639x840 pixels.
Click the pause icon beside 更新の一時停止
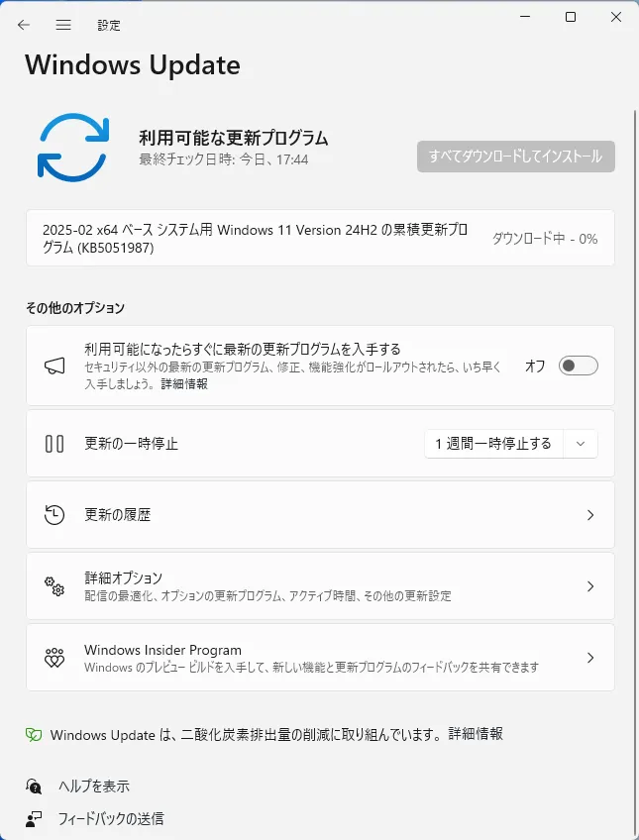pyautogui.click(x=54, y=444)
